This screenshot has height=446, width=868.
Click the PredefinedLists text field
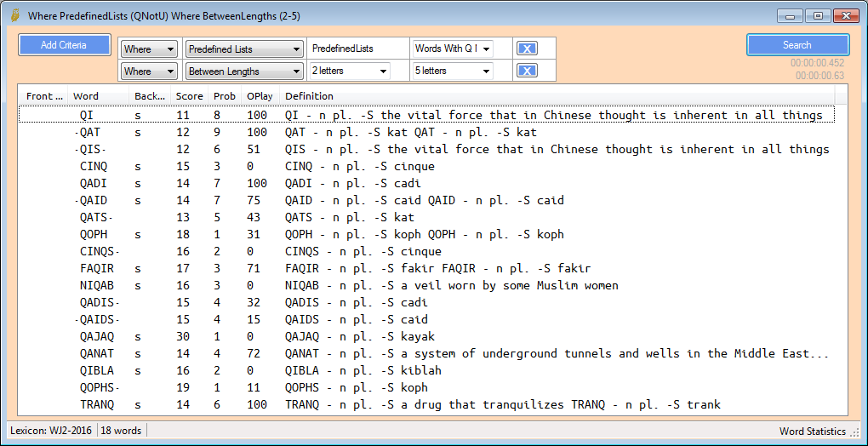[358, 49]
